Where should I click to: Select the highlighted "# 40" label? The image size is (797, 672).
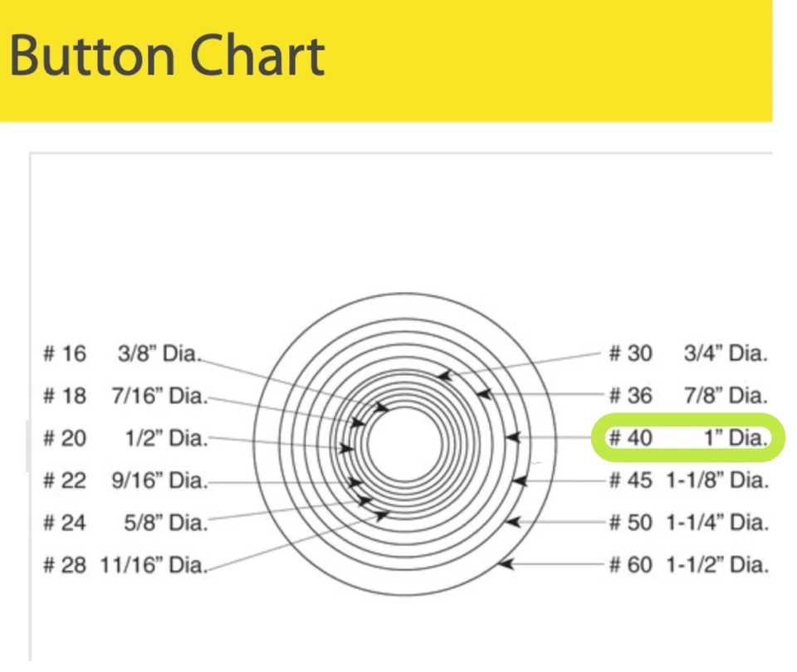click(630, 438)
